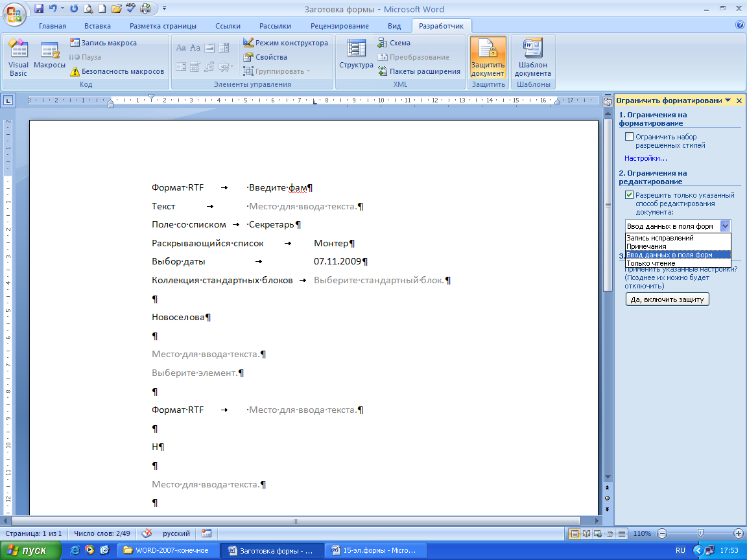The image size is (747, 560).
Task: Enable the limit allowed styles checkbox
Action: (x=629, y=137)
